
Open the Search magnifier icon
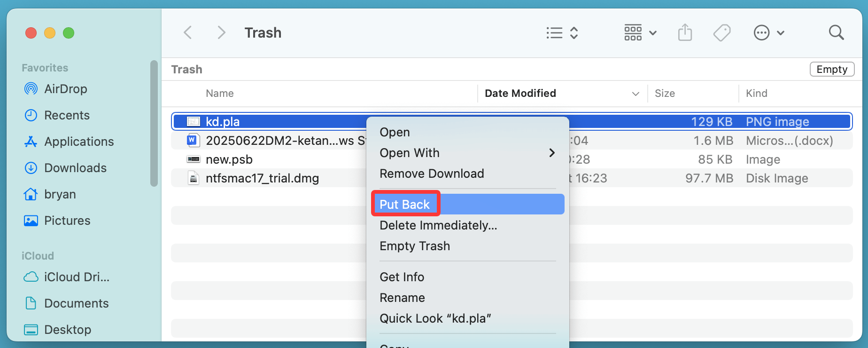[837, 32]
